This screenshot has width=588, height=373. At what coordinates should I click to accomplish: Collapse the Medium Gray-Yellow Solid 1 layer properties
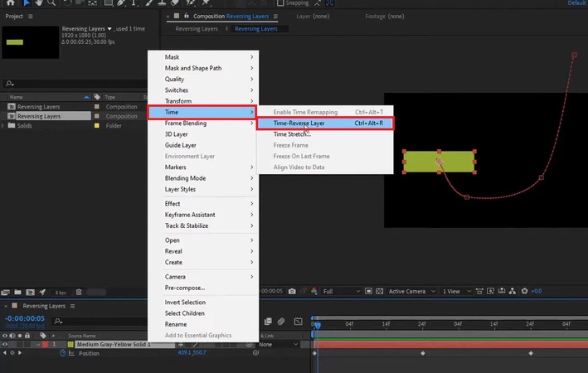[x=38, y=344]
